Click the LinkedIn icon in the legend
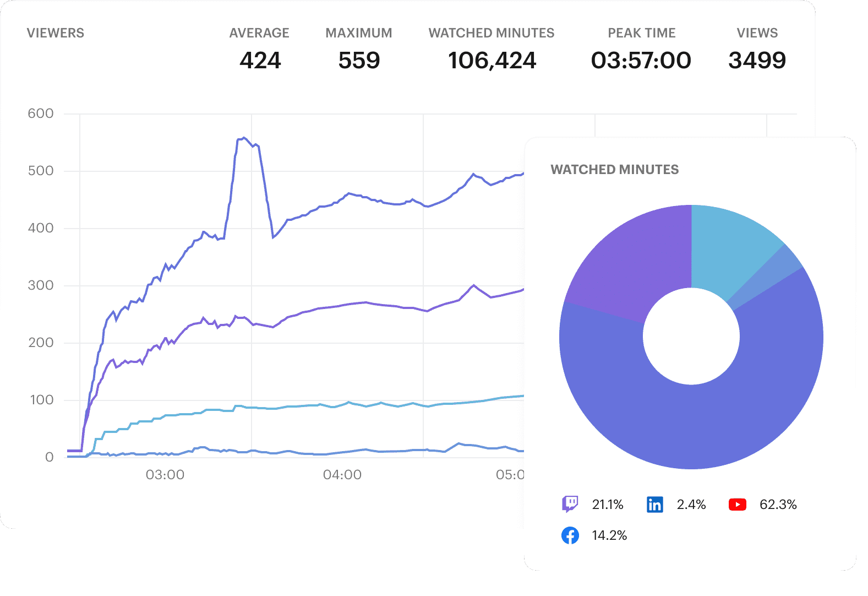Screen dimensions: 868x596 click(654, 504)
